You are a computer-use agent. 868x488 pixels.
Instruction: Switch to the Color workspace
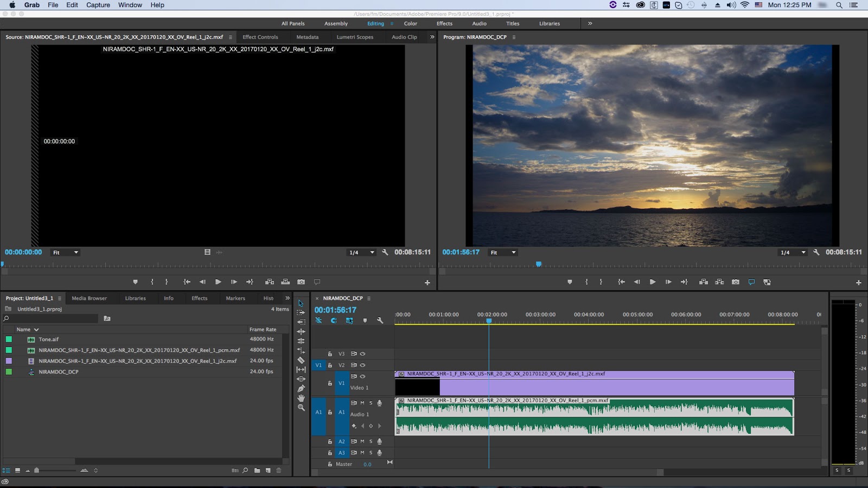pos(411,23)
